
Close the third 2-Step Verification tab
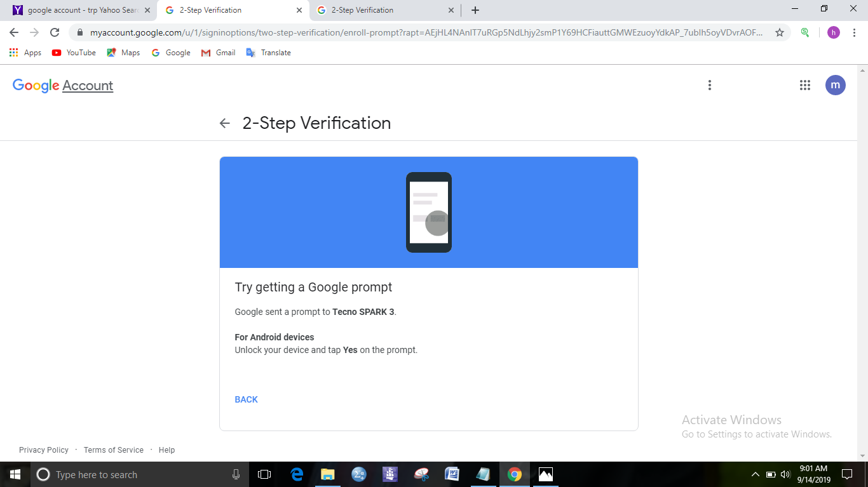tap(451, 10)
